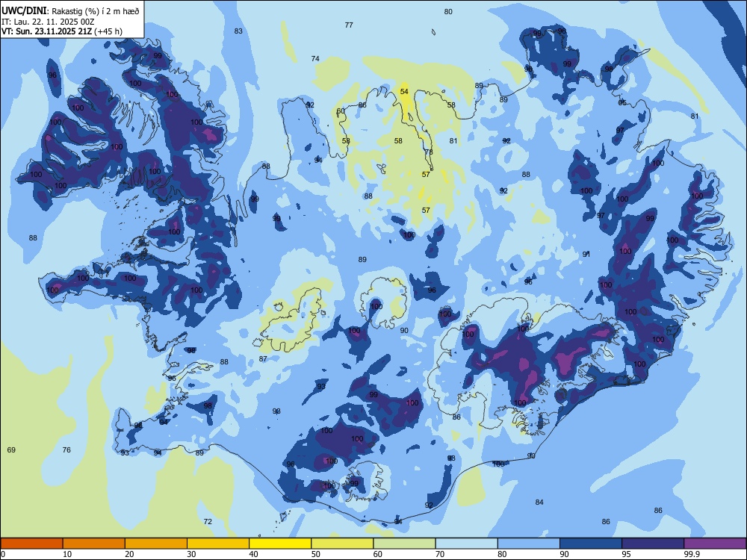The height and width of the screenshot is (560, 747).
Task: Select the bright yellow 40–50 legend swatch
Action: click(x=280, y=544)
